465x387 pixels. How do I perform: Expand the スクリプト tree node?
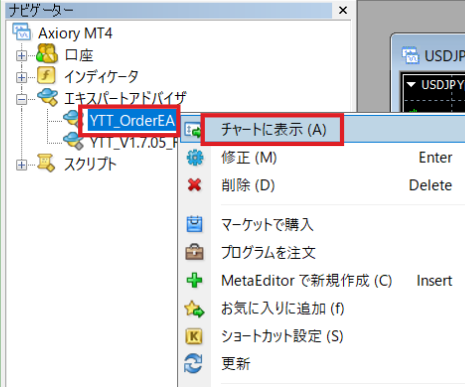click(22, 165)
